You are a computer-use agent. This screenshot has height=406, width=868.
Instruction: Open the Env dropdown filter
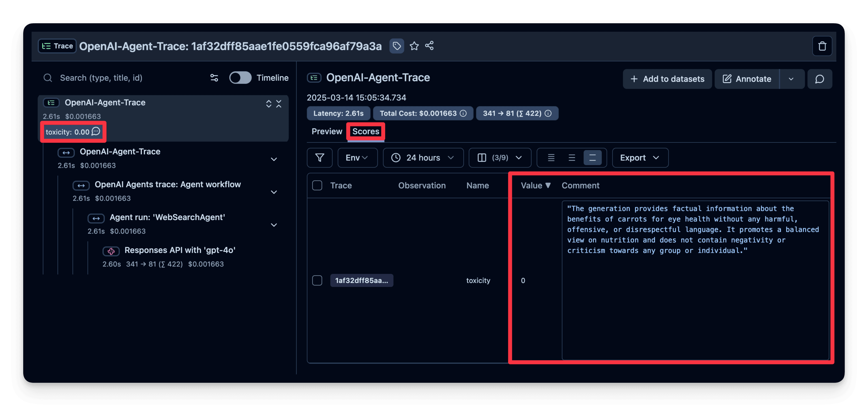357,158
